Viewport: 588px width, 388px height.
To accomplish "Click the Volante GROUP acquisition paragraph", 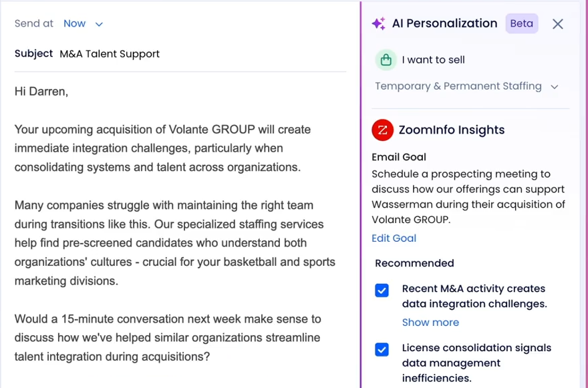I will point(163,148).
